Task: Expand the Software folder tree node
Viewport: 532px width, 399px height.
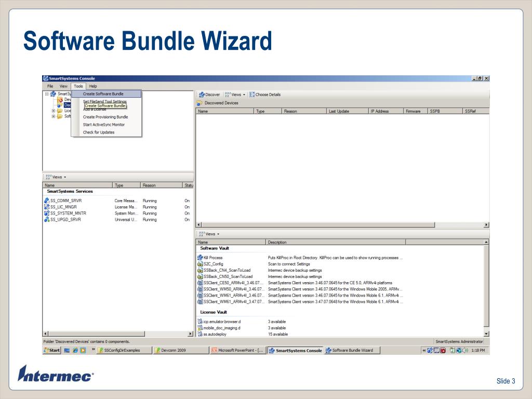Action: (54, 116)
